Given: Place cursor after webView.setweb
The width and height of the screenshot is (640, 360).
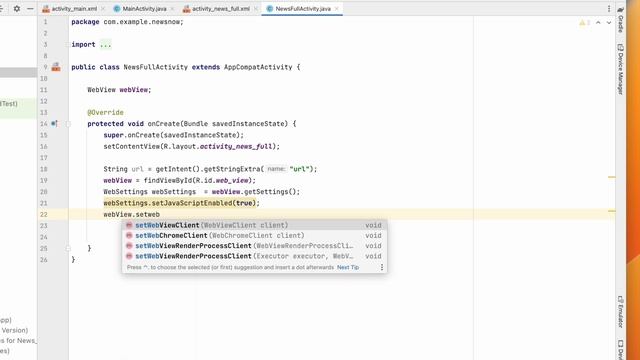Looking at the screenshot, I should 160,214.
